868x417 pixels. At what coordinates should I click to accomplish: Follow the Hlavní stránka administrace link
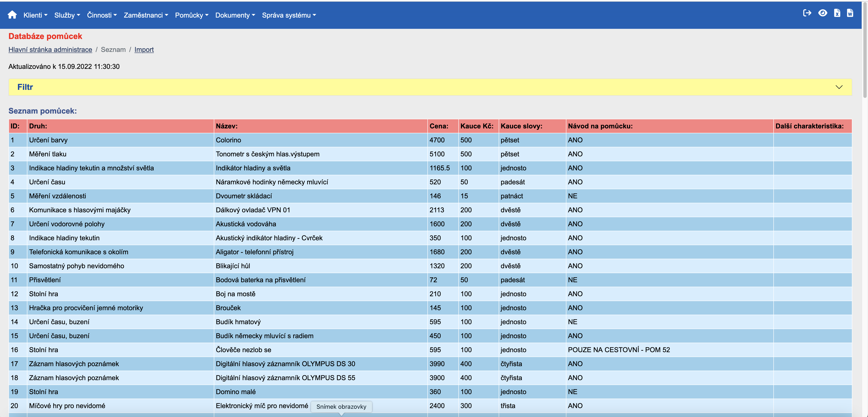(x=50, y=49)
